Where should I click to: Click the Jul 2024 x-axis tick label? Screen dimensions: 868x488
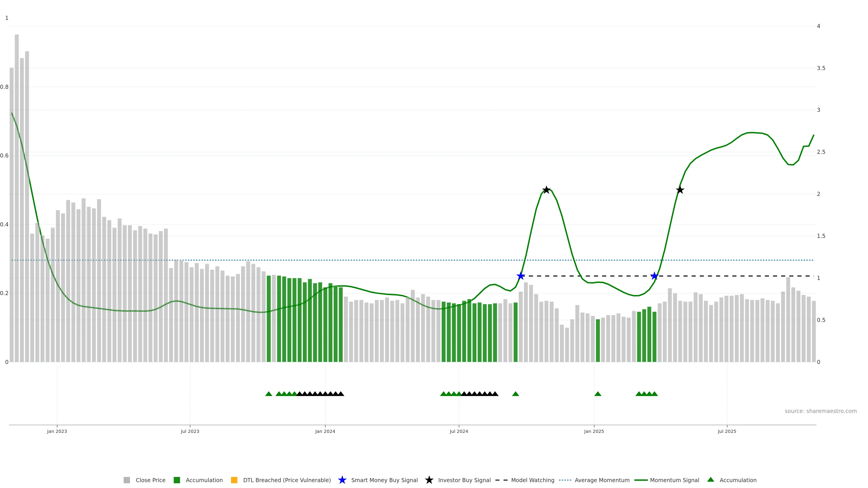[x=459, y=431]
